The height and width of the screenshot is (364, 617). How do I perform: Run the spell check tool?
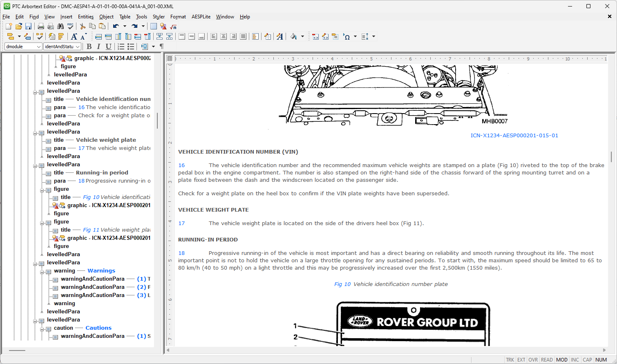pos(70,27)
